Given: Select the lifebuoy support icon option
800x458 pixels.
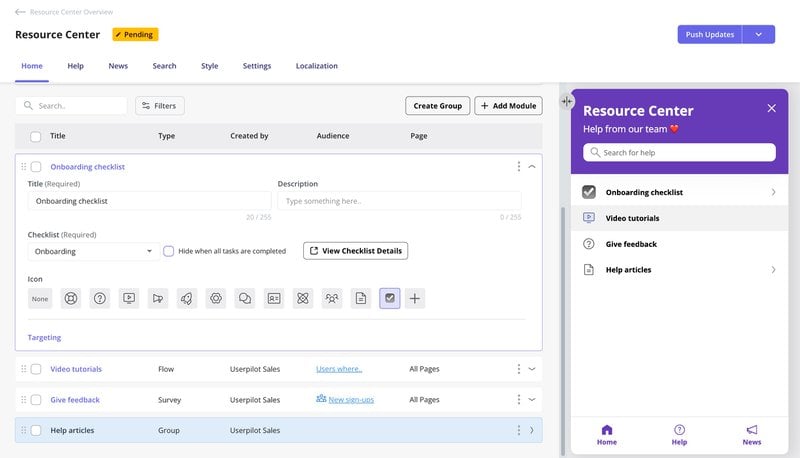Looking at the screenshot, I should coord(71,298).
